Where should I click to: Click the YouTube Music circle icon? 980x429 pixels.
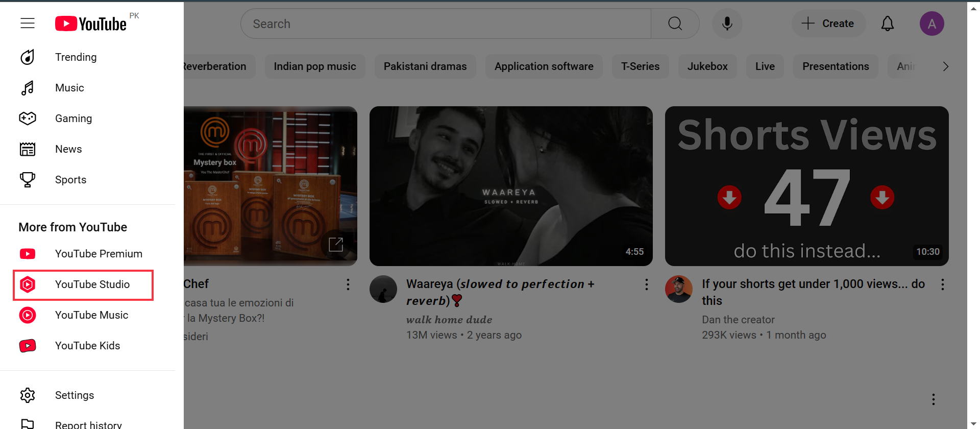(28, 315)
